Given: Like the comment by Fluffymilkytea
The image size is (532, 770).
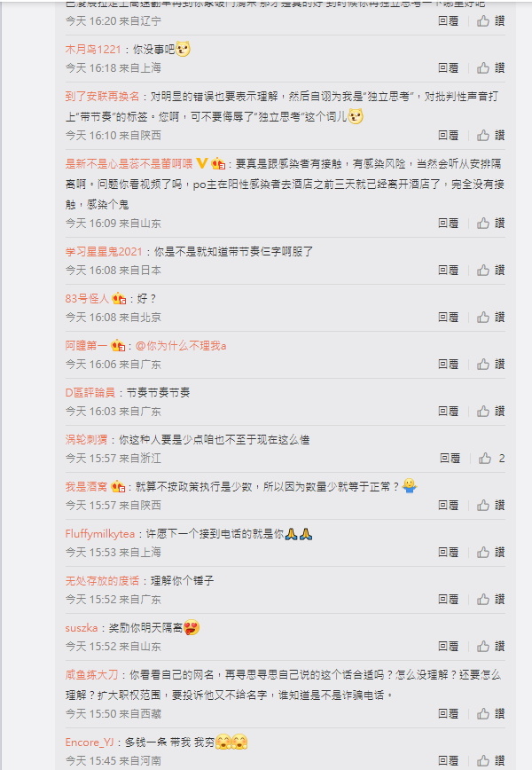Looking at the screenshot, I should pos(490,552).
